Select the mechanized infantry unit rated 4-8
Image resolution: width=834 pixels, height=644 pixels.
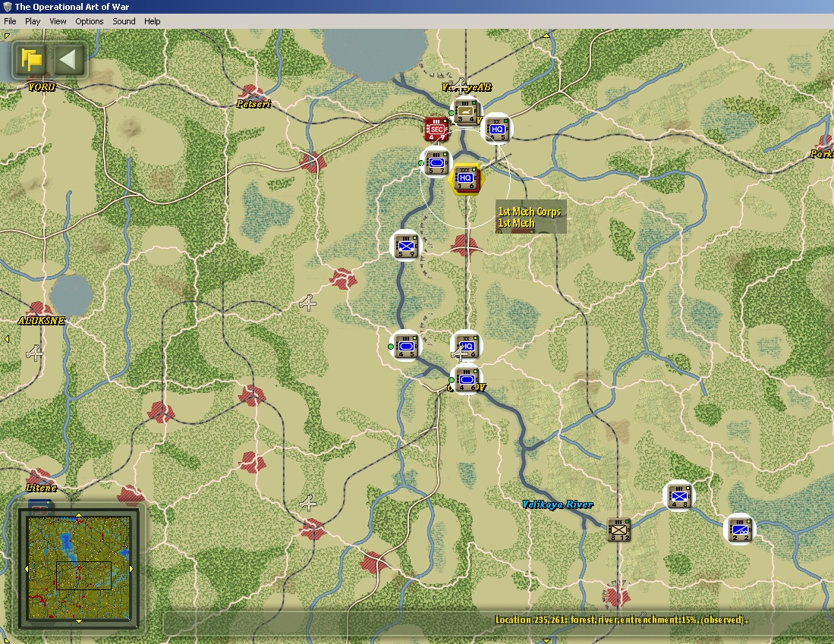[x=679, y=496]
